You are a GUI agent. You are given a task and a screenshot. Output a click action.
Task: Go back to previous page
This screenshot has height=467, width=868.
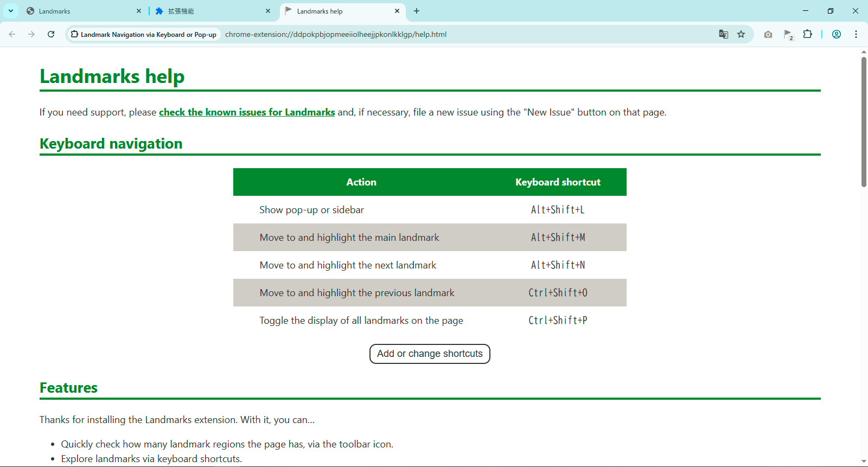tap(12, 34)
